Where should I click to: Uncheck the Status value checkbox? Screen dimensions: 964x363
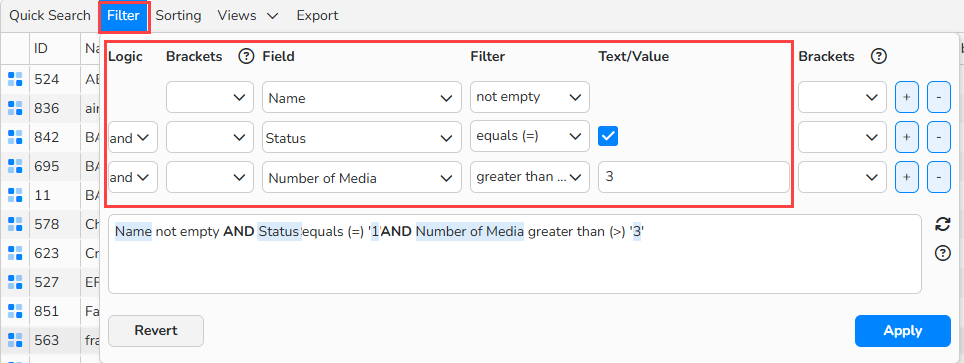pos(608,137)
